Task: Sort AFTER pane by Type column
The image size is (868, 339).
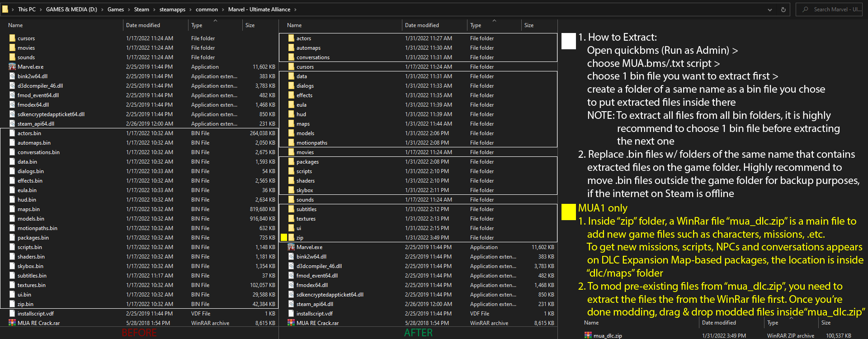Action: click(476, 25)
